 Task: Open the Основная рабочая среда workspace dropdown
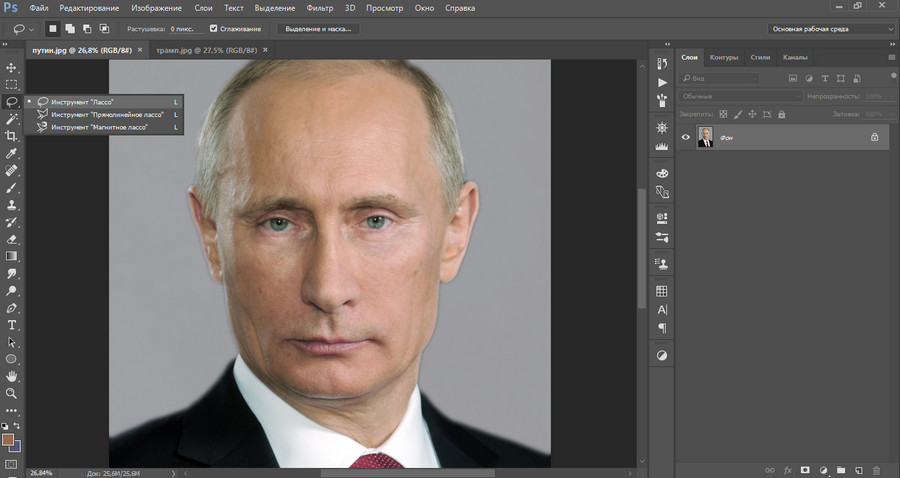click(x=831, y=29)
